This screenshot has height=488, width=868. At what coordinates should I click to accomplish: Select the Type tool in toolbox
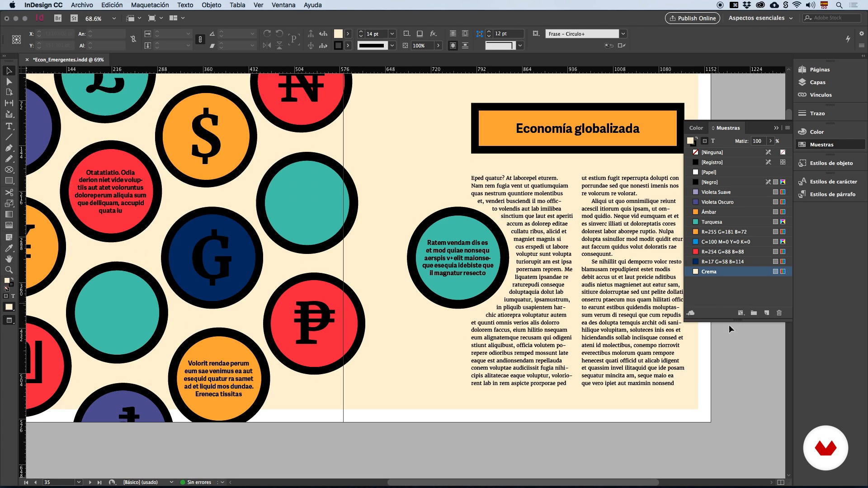tap(9, 126)
